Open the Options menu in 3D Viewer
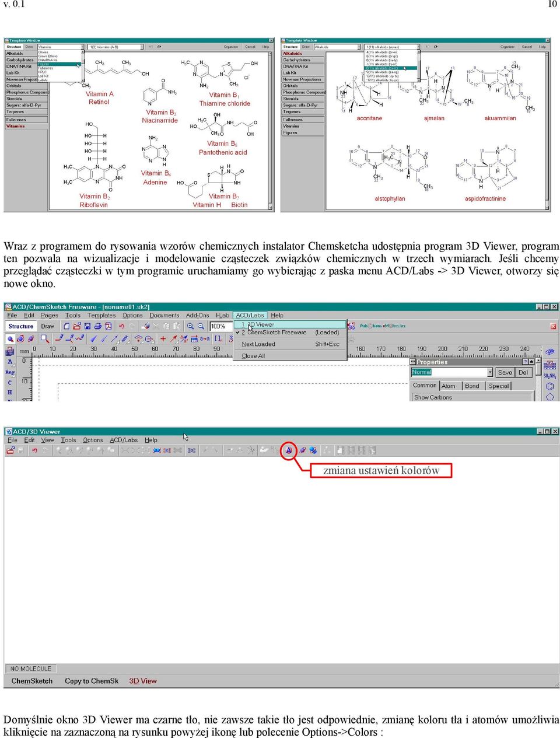The width and height of the screenshot is (560, 738). (x=93, y=440)
